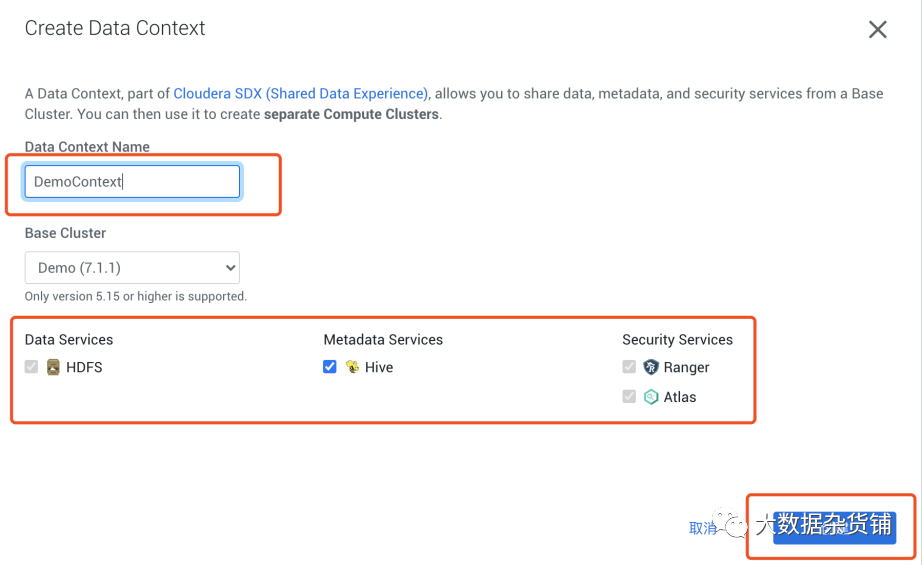The image size is (922, 565).
Task: Click the Data Context Name field label
Action: [x=87, y=147]
